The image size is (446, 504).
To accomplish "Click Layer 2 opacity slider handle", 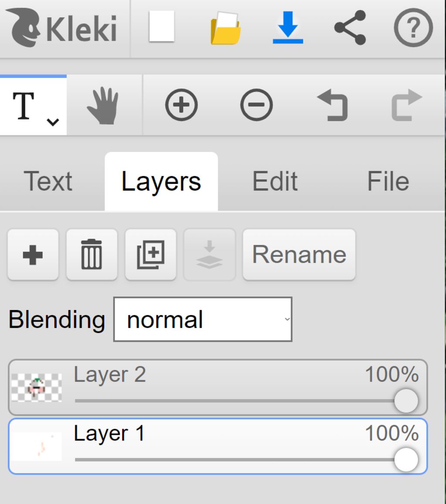I will coord(406,401).
